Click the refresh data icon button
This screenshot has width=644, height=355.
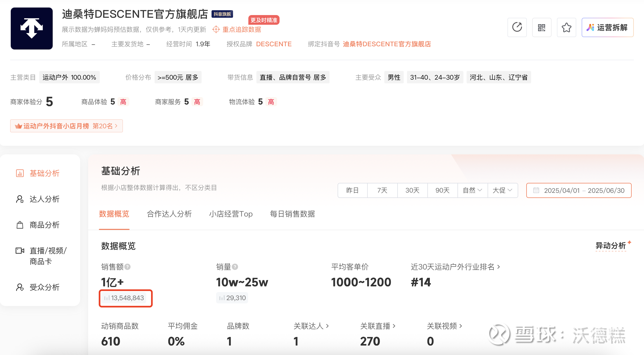[517, 27]
